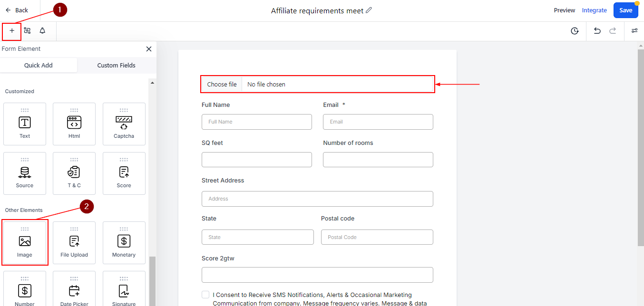Click the Preview button
This screenshot has height=306, width=644.
(x=564, y=10)
